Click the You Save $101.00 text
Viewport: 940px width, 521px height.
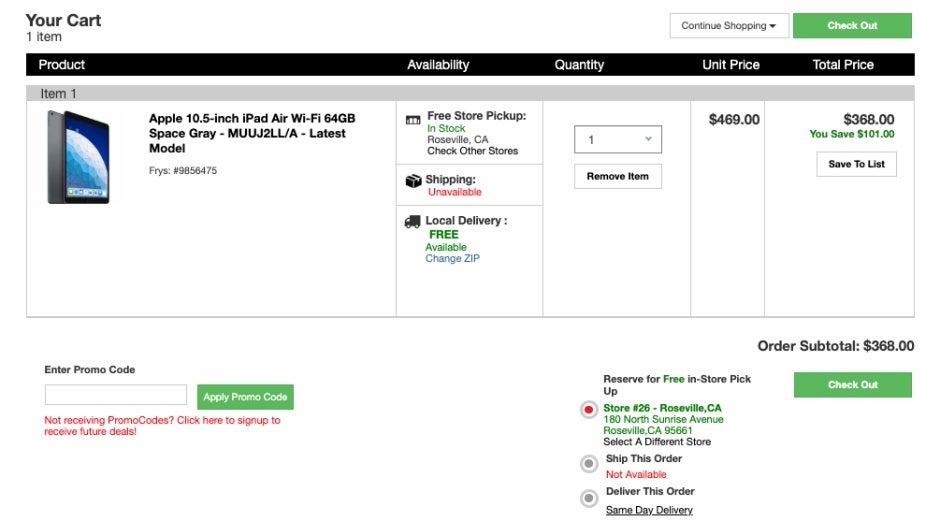(851, 134)
